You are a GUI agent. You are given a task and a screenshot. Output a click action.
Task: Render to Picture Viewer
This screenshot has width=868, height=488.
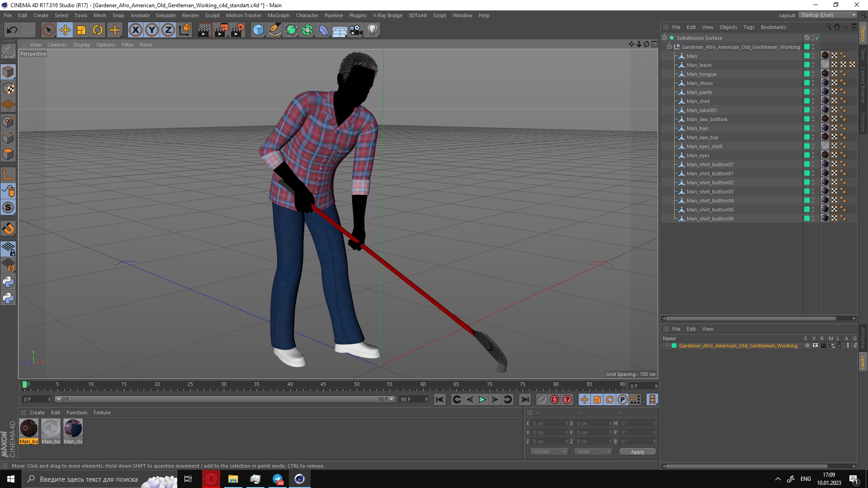coord(221,30)
